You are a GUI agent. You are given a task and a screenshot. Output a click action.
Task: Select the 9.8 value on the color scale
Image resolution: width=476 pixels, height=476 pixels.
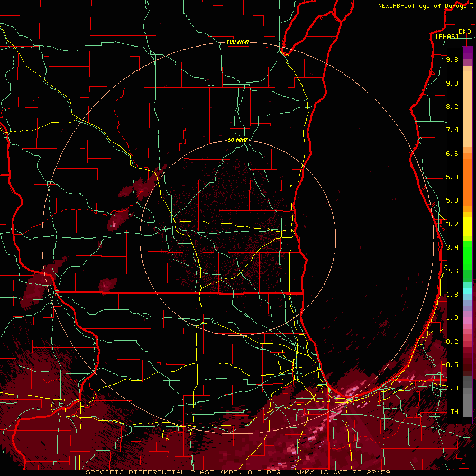coord(452,60)
